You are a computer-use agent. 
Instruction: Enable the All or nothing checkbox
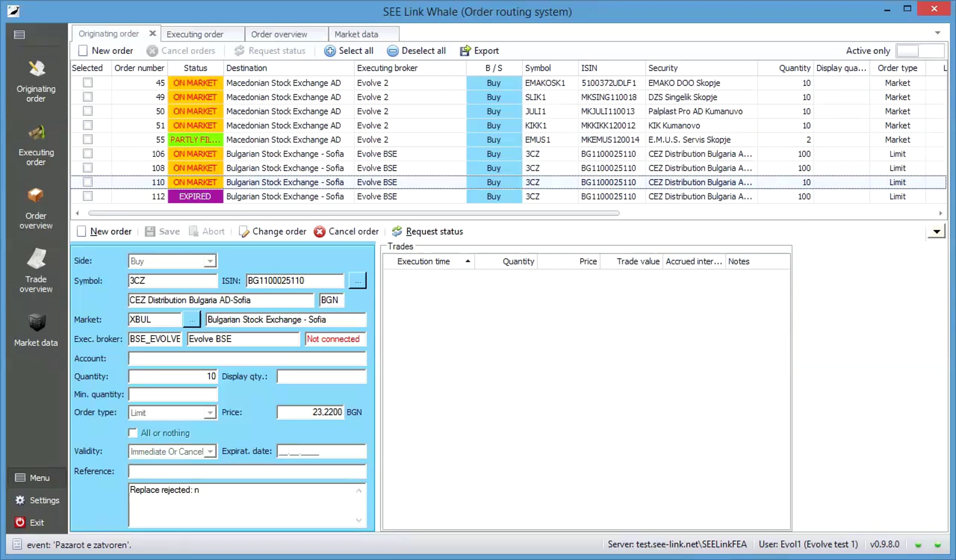pyautogui.click(x=133, y=433)
